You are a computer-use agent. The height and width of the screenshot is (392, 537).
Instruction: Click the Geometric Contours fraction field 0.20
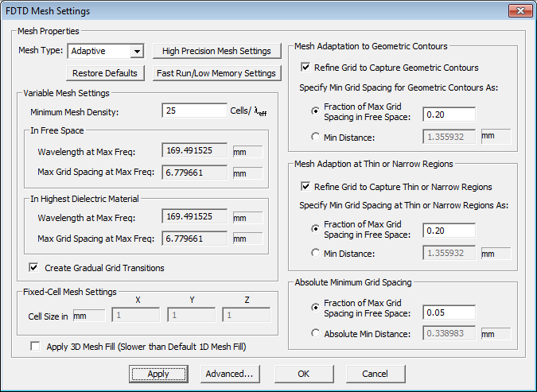pyautogui.click(x=449, y=114)
